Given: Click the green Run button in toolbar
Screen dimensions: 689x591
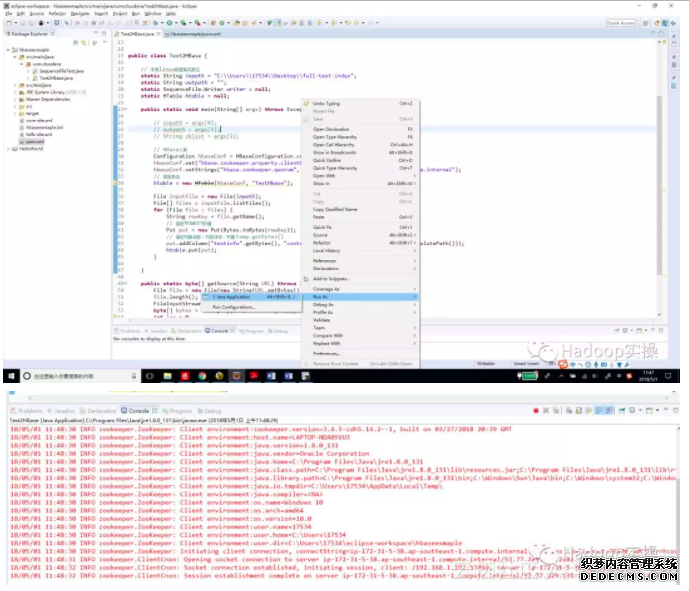Looking at the screenshot, I should tap(170, 22).
